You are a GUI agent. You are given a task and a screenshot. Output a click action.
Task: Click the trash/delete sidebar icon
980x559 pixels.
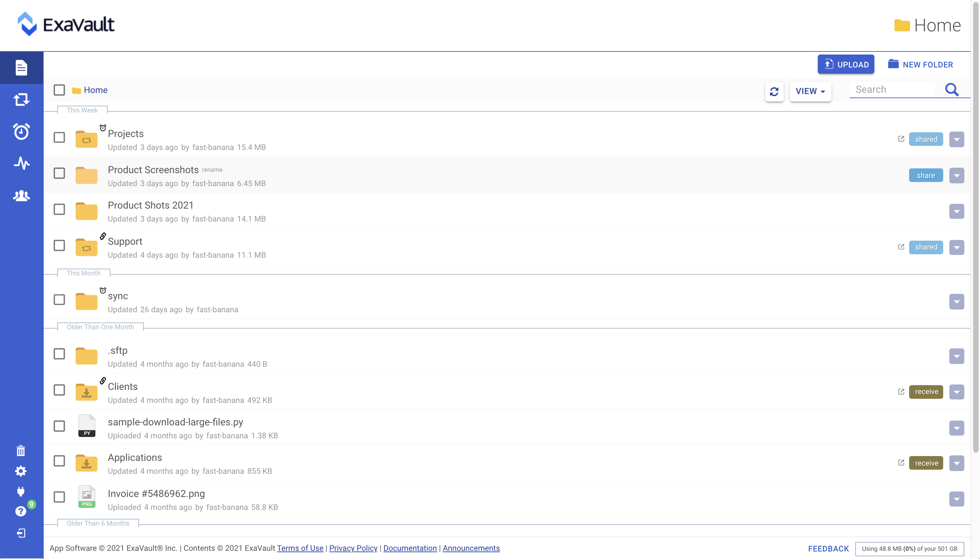[x=21, y=450]
